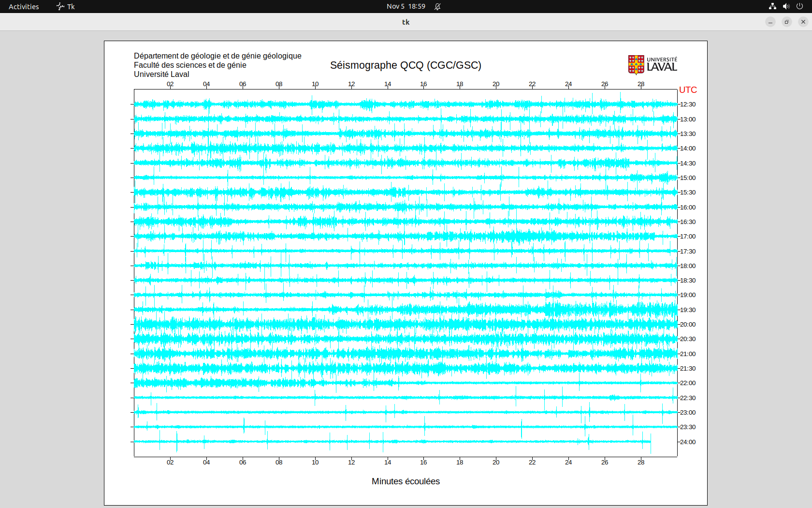
Task: Click the Tk app icon in top bar
Action: 60,6
